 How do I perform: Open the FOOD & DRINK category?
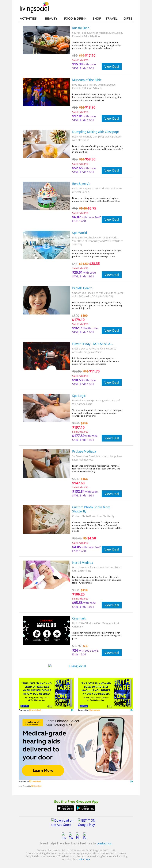(x=75, y=18)
